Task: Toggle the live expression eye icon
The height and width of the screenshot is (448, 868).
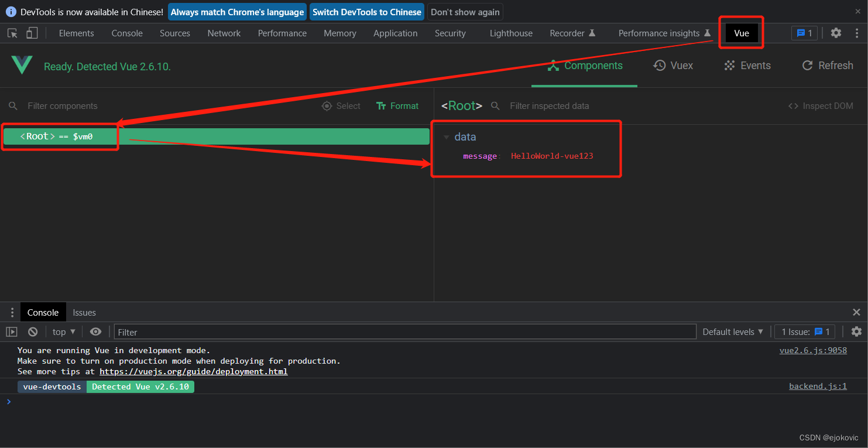Action: [x=95, y=332]
